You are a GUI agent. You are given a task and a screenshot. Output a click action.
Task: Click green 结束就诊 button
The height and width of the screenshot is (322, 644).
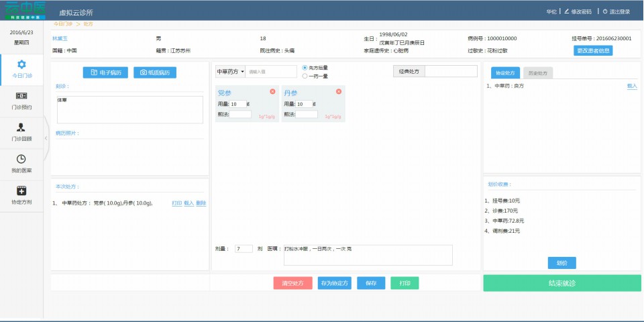pos(561,283)
